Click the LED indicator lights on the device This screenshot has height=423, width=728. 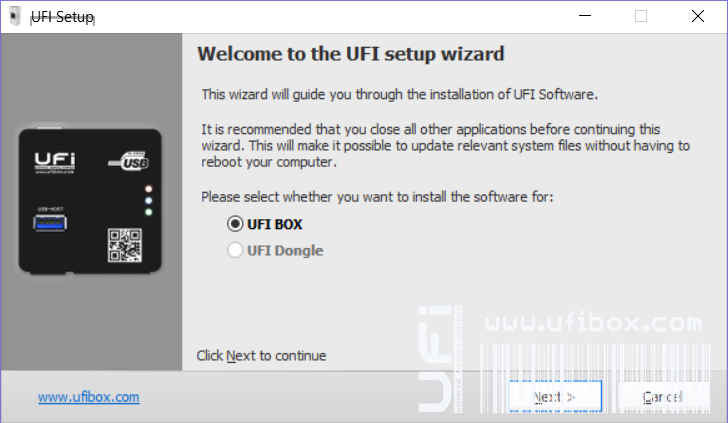148,200
